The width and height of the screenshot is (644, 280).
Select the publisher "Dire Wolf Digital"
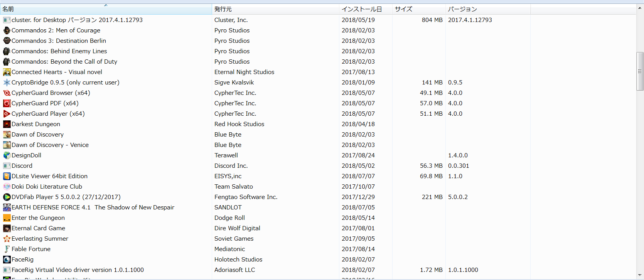237,228
